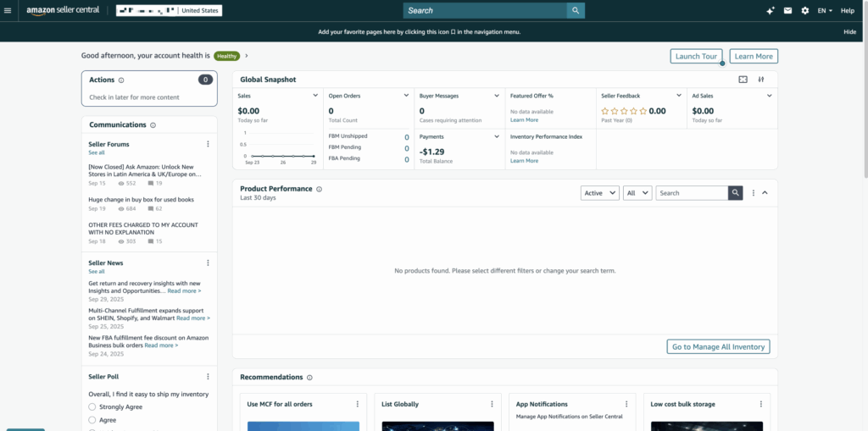Click the Global Snapshot expand view icon
Image resolution: width=868 pixels, height=431 pixels.
[x=743, y=80]
